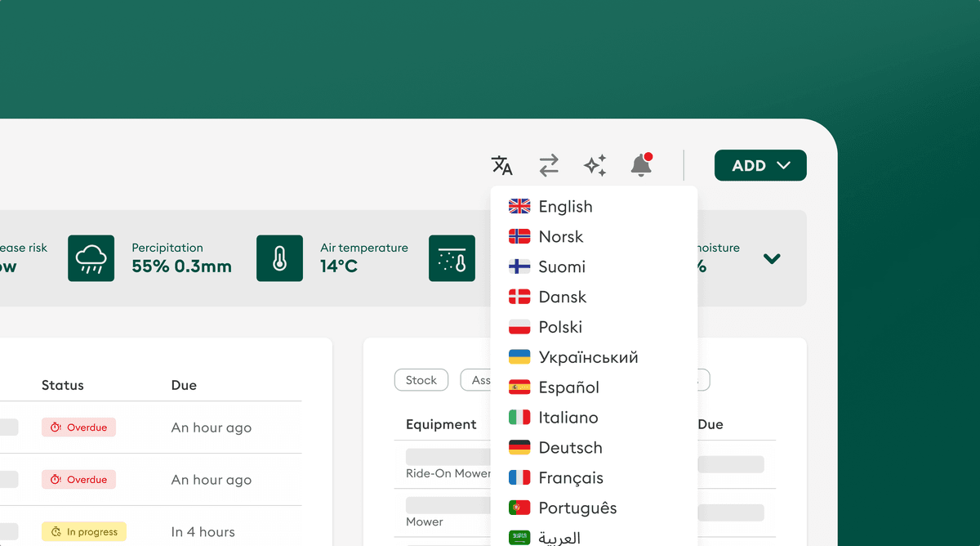980x546 pixels.
Task: Click the Ukrainian flag beside Український
Action: (x=519, y=356)
